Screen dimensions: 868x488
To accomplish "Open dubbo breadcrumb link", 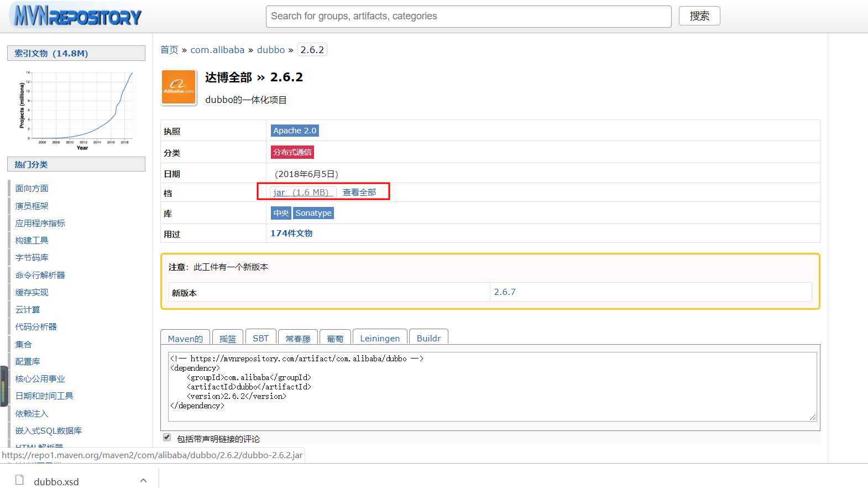I will coord(271,50).
